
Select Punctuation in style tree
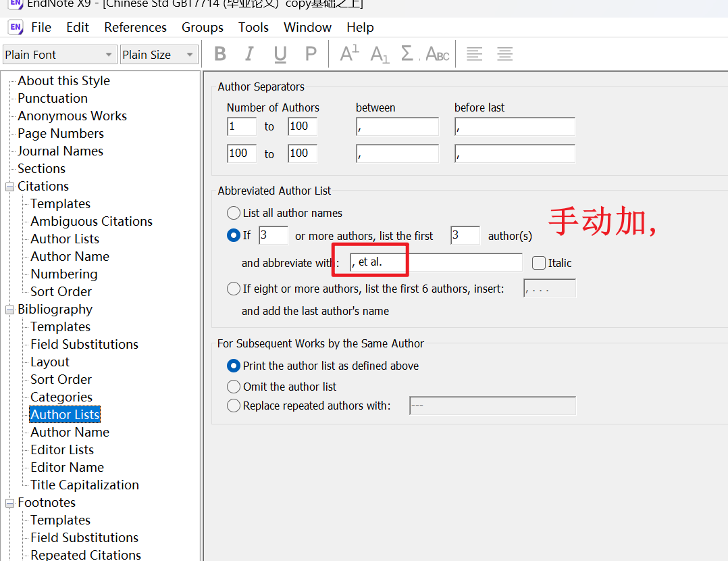coord(53,99)
